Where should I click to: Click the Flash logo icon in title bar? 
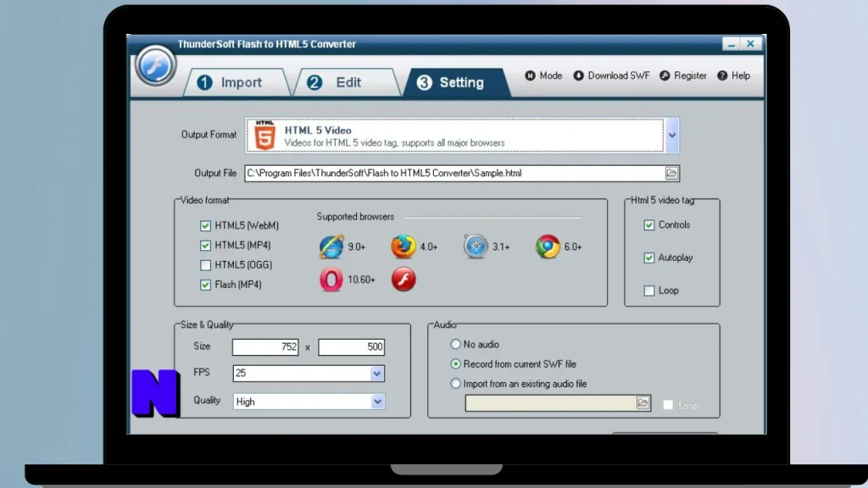(x=156, y=65)
